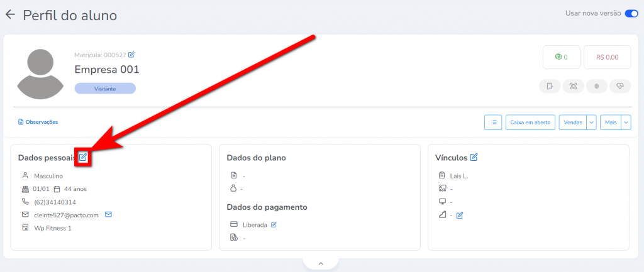
Task: Click the Caixa em aberto button
Action: (530, 122)
